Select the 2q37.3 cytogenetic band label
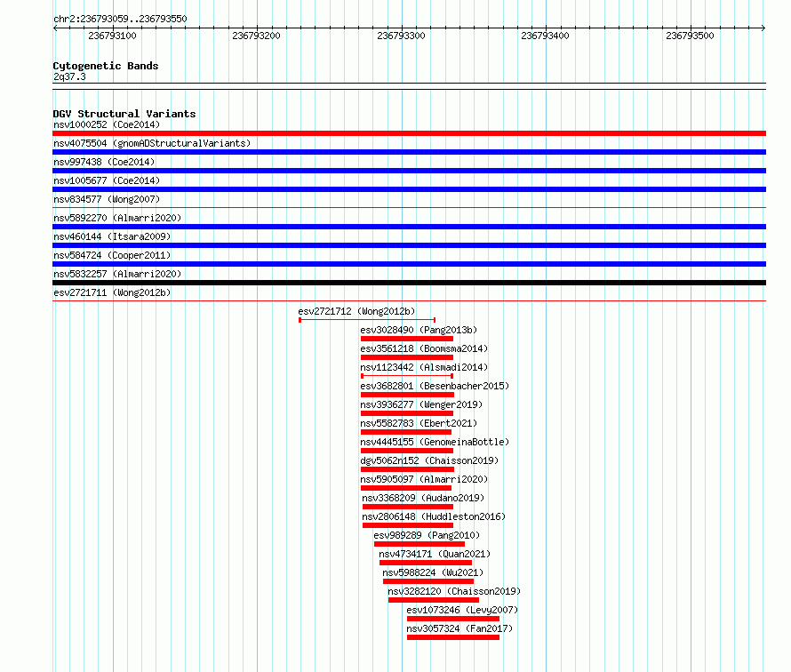Viewport: 791px width, 672px height. click(x=69, y=76)
